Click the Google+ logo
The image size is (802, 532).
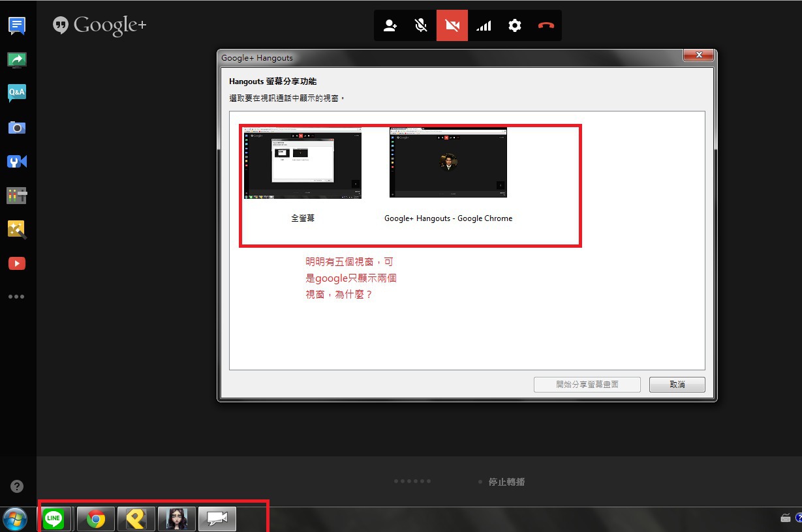(x=100, y=25)
